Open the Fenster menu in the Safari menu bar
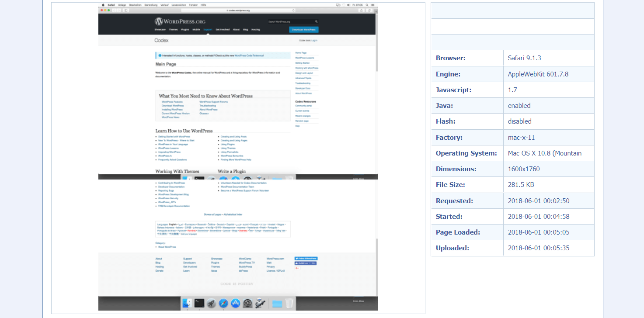This screenshot has width=644, height=318. [193, 5]
